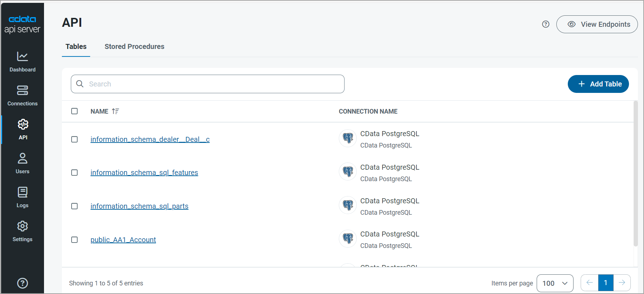Go to the next page arrow
Screen dimensions: 644x294
click(x=622, y=283)
